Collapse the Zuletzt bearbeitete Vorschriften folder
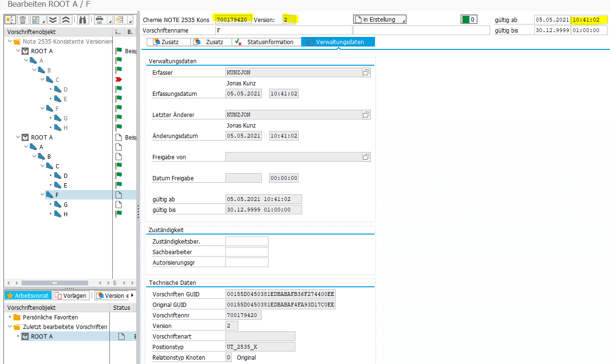Image resolution: width=610 pixels, height=364 pixels. click(x=10, y=327)
